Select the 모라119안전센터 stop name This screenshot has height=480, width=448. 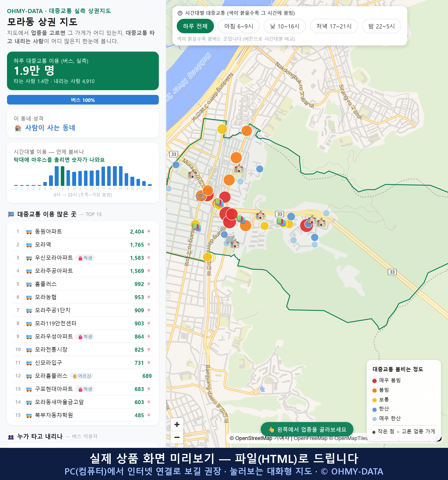[56, 323]
